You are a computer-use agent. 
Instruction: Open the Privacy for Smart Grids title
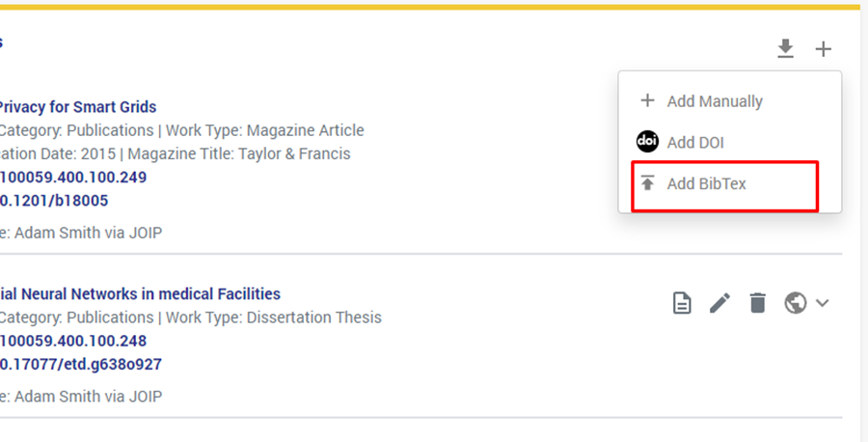click(x=77, y=107)
